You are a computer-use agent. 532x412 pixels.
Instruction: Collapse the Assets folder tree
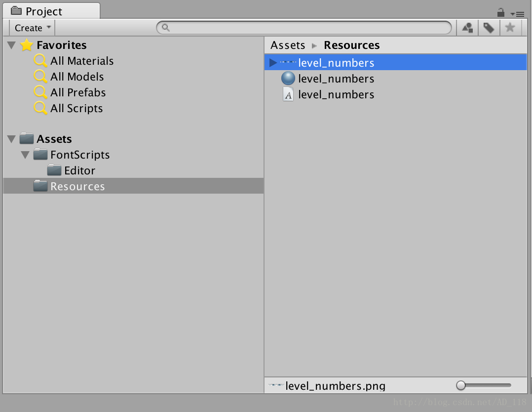tap(11, 139)
